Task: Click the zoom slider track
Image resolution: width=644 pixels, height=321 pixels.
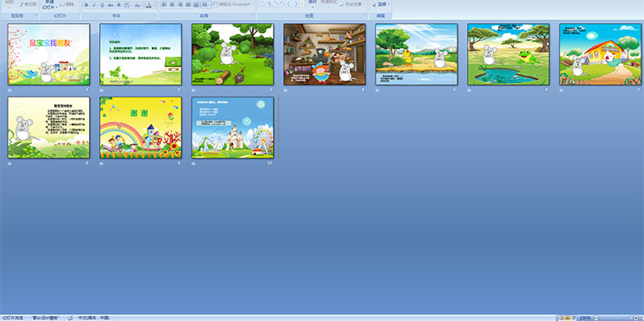Action: pyautogui.click(x=617, y=318)
